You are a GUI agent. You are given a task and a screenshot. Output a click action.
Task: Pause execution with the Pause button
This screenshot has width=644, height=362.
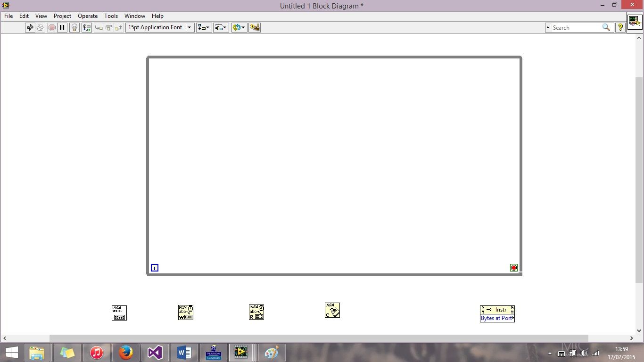click(x=62, y=27)
